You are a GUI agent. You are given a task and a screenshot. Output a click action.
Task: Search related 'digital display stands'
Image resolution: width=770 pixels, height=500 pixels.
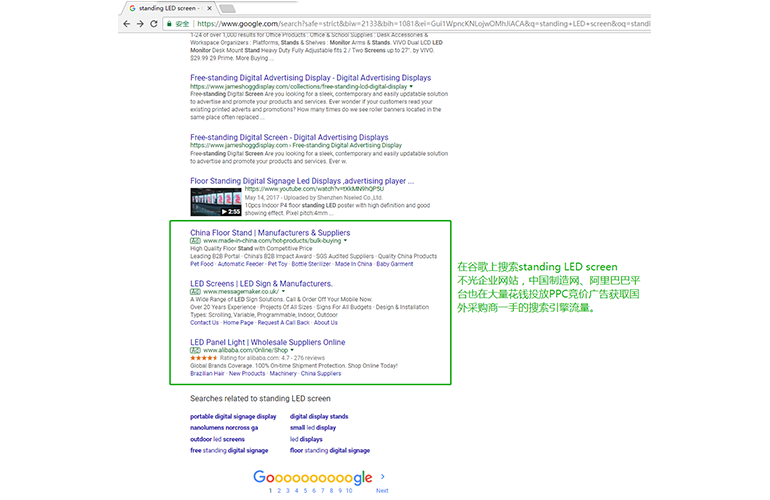tap(319, 417)
